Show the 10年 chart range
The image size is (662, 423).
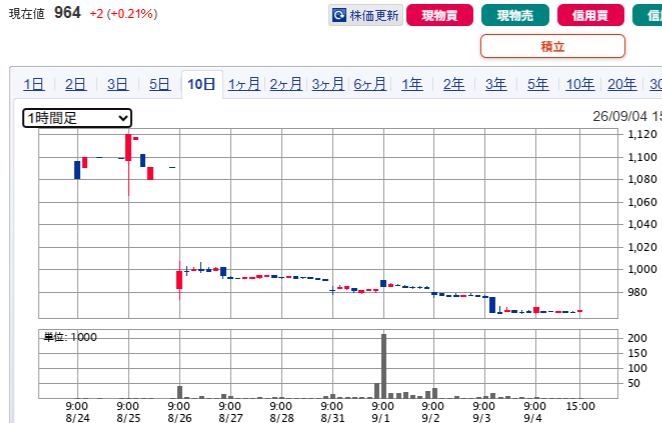coord(580,84)
